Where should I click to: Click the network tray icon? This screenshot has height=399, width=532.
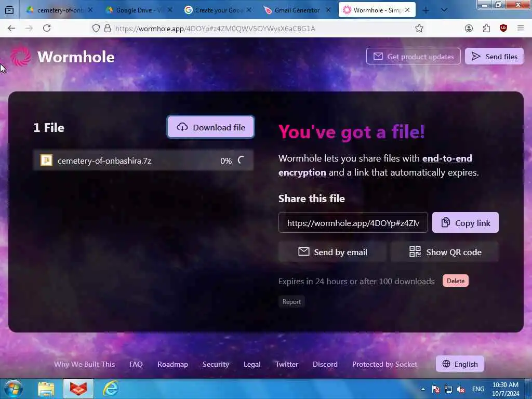(x=448, y=389)
